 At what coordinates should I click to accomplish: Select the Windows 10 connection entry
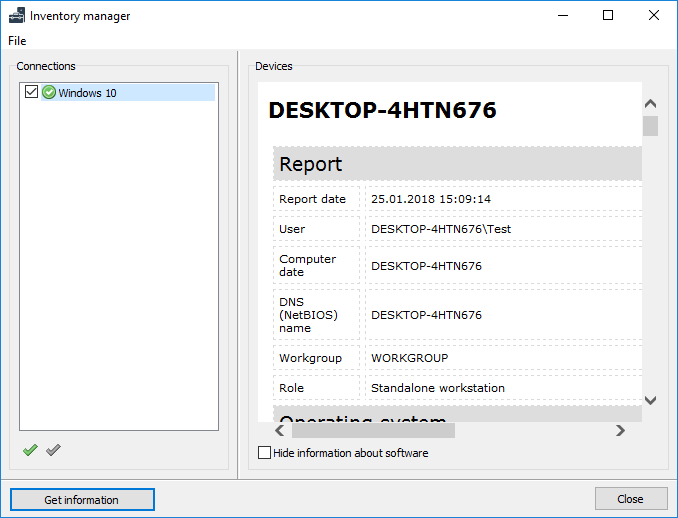pos(87,93)
